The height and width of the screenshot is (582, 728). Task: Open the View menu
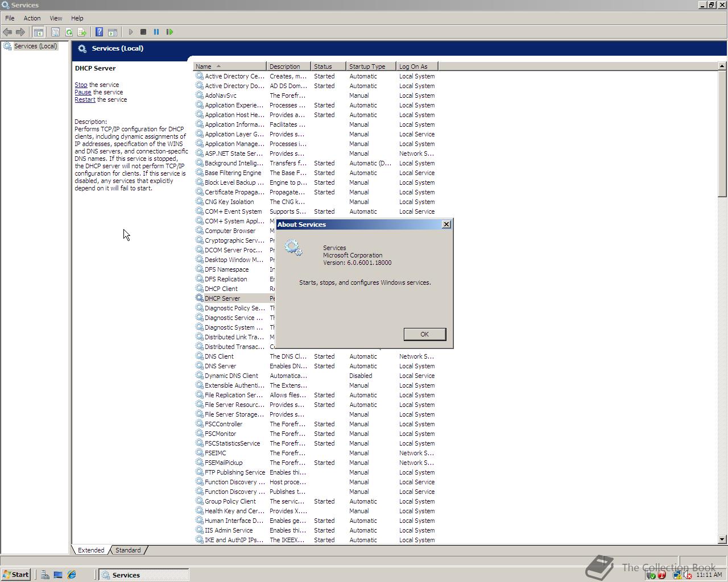56,18
